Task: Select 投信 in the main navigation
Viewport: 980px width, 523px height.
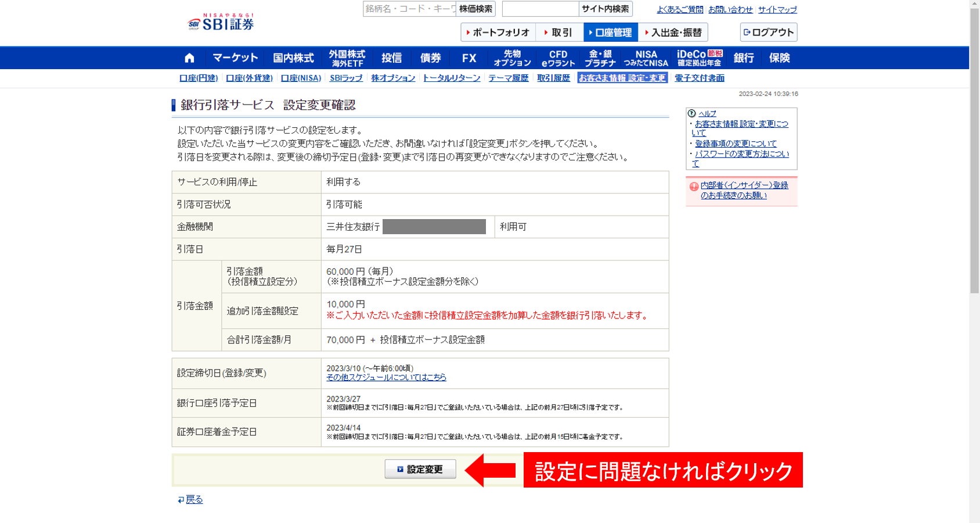Action: 392,58
